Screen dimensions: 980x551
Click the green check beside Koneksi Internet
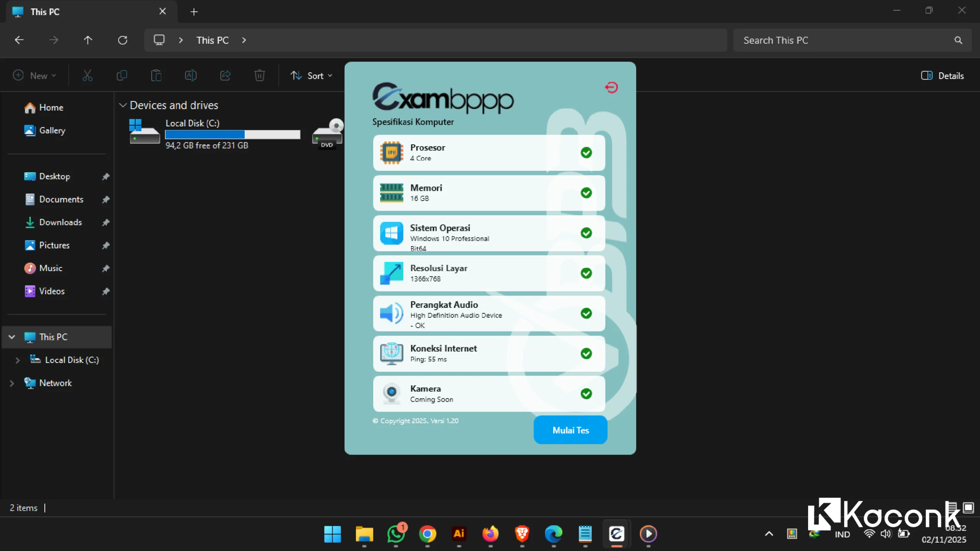(586, 353)
